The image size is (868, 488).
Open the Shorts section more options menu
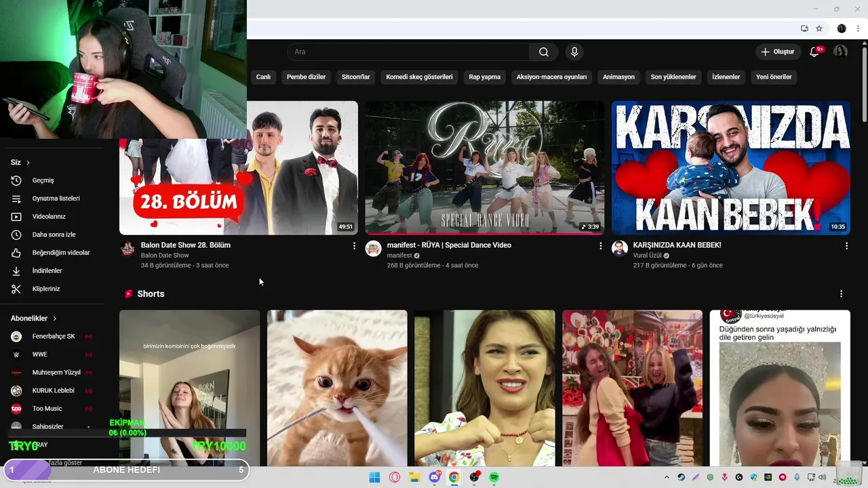click(841, 293)
